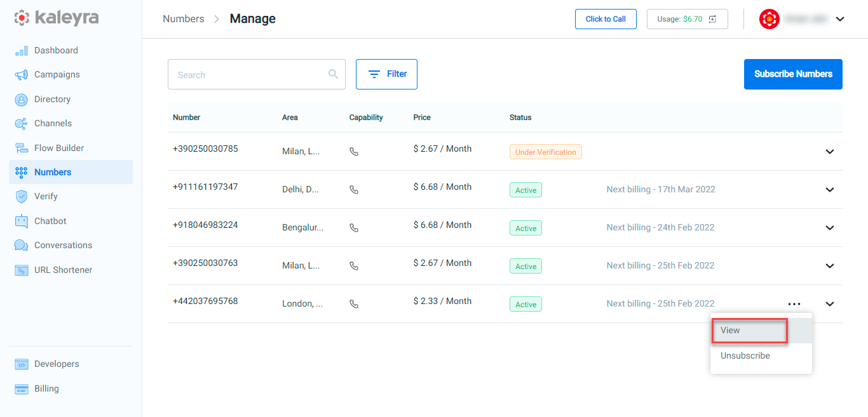The height and width of the screenshot is (417, 868).
Task: Open the Chatbot sidebar icon
Action: pos(22,222)
